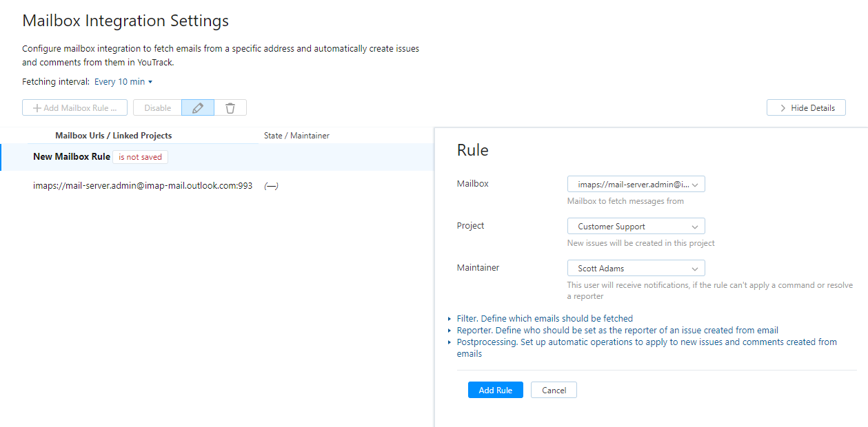Click the 'is not saved' status badge
This screenshot has height=427, width=868.
[140, 157]
